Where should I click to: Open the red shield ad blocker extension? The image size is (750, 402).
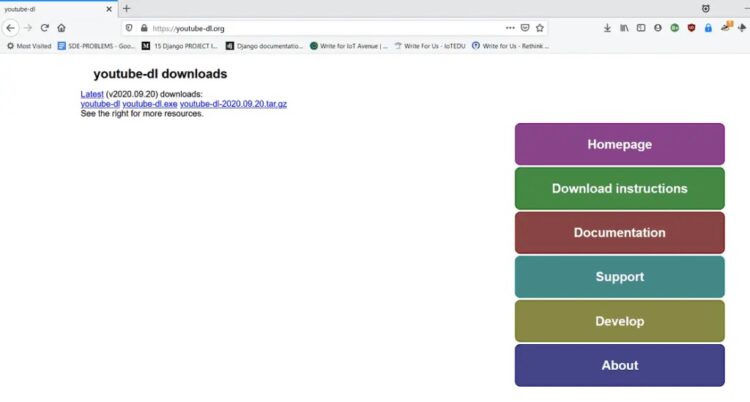point(691,28)
